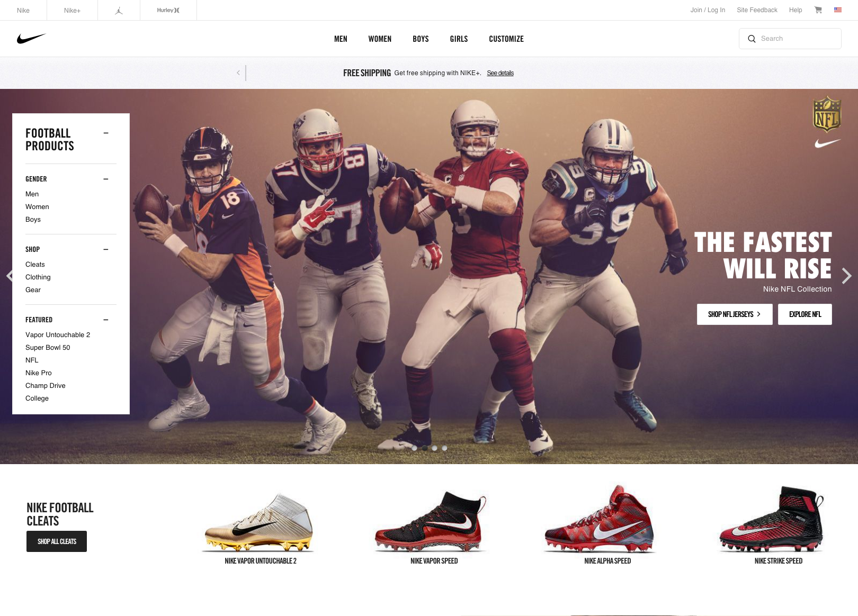Viewport: 858px width, 616px height.
Task: Click Shop NFL Jerseys button
Action: [735, 314]
